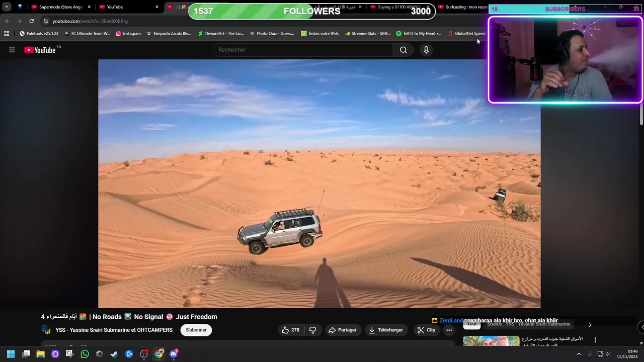Viewport: 644px width, 362px height.
Task: Open YSS - Yassine Srairi channel name link
Action: point(114,330)
